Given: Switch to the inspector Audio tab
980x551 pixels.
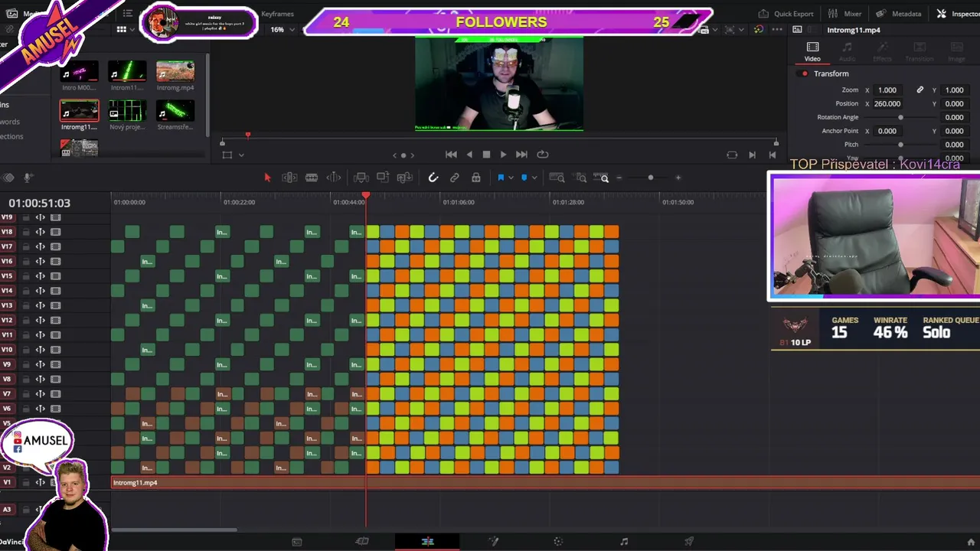Looking at the screenshot, I should pyautogui.click(x=847, y=52).
